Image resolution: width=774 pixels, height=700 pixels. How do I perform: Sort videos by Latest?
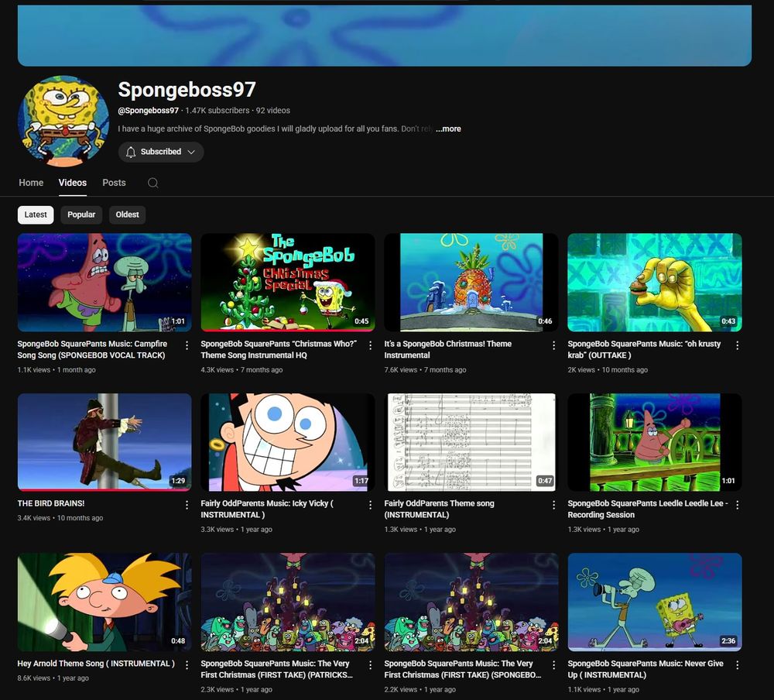click(x=36, y=215)
